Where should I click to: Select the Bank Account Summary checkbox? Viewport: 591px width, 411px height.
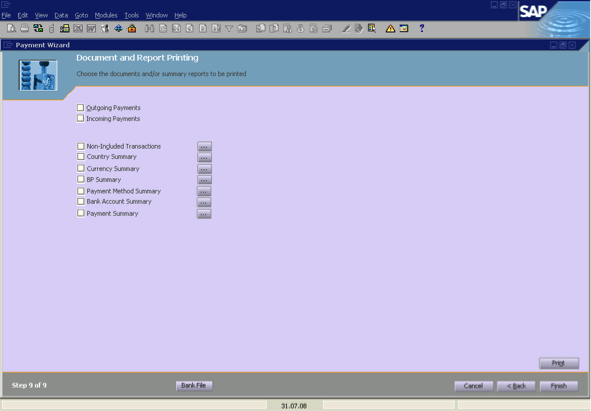pos(81,201)
